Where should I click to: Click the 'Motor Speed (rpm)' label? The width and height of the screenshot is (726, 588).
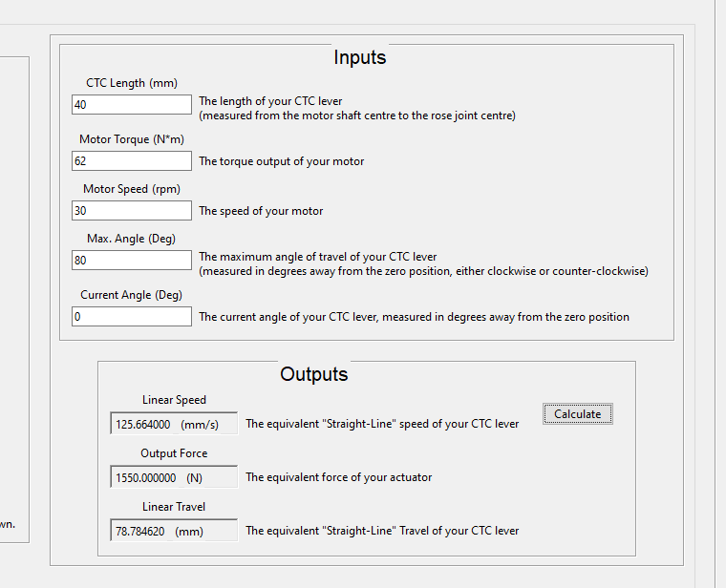click(x=132, y=189)
